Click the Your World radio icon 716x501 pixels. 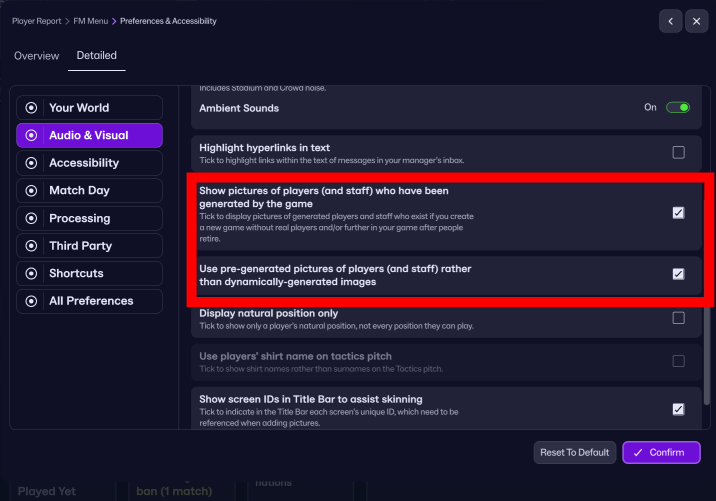[31, 108]
